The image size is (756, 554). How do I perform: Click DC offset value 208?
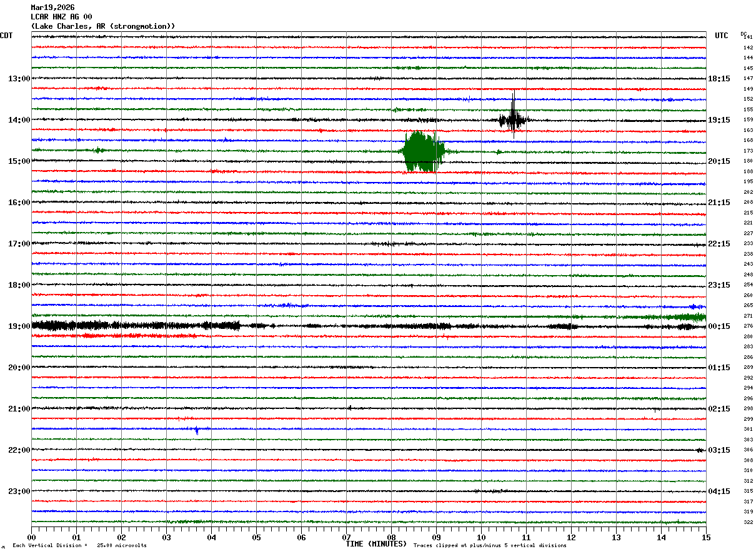click(748, 203)
